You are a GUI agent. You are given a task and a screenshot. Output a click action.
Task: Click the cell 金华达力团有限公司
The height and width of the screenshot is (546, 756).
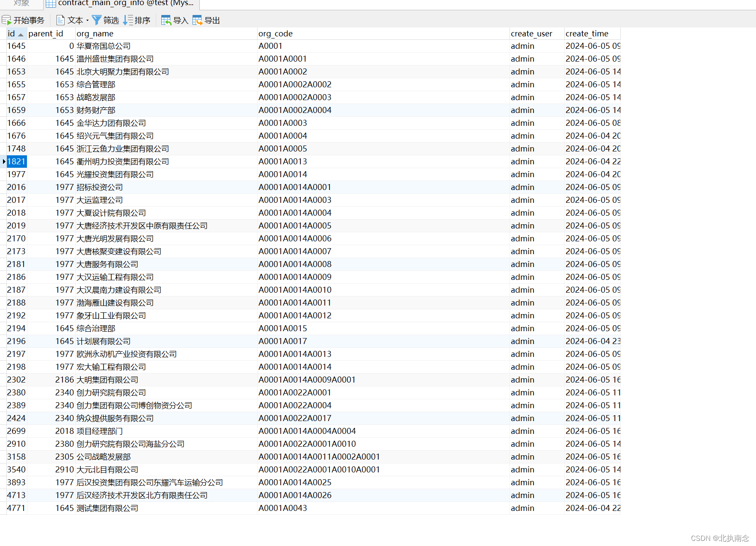[166, 123]
